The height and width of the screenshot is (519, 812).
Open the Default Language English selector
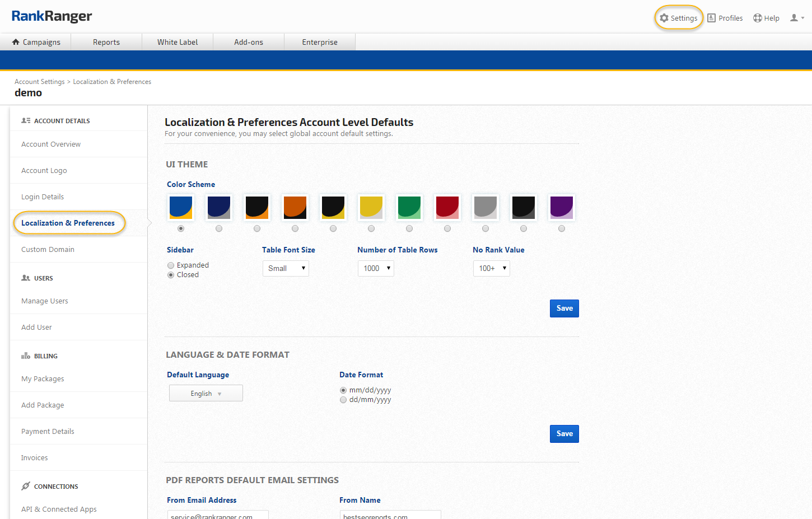pos(206,394)
